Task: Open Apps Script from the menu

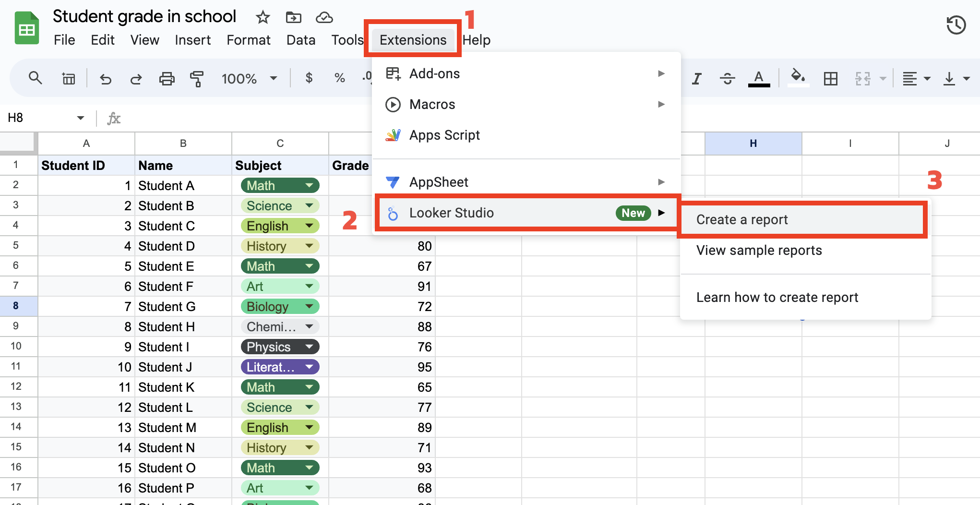Action: coord(444,135)
